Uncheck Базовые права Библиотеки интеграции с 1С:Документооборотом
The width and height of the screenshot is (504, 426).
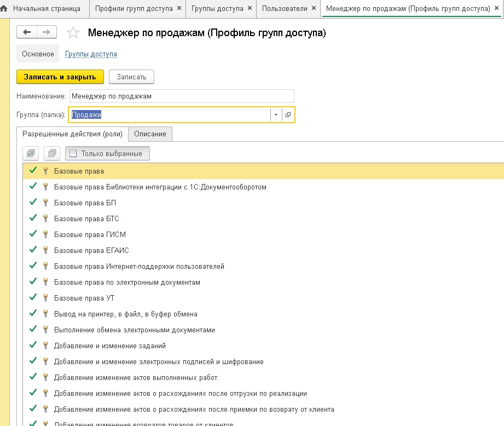pos(33,186)
